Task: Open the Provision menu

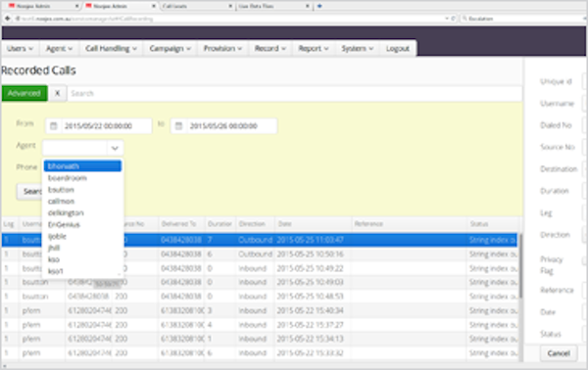Action: point(222,48)
